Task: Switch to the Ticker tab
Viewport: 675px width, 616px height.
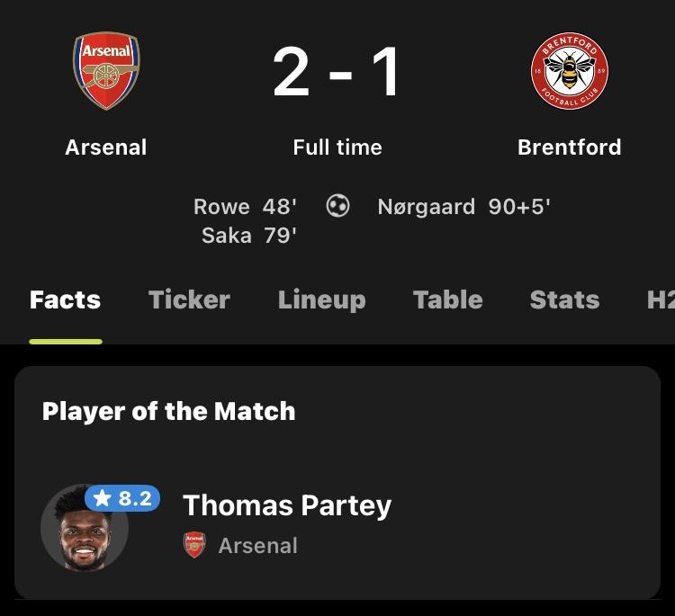Action: coord(189,299)
